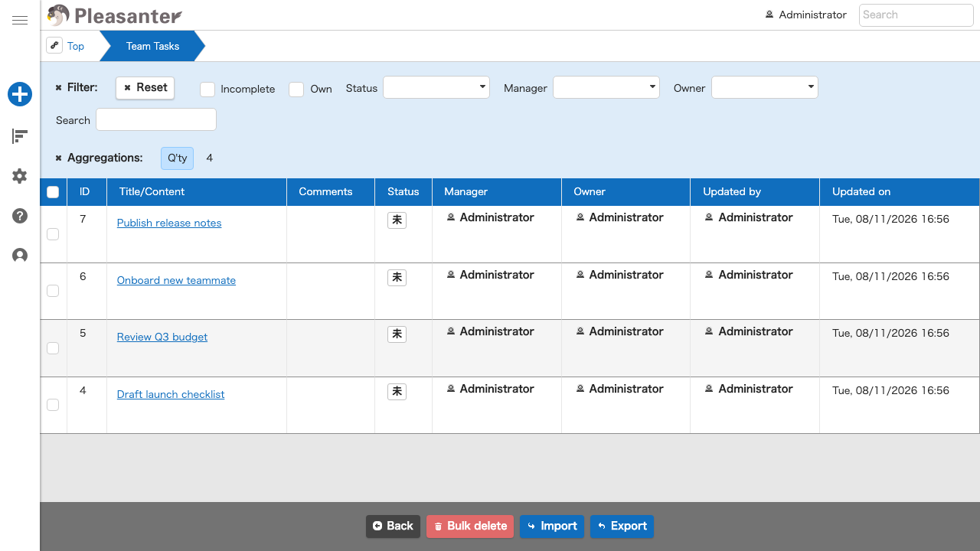Click Manager Administrator in Publish release notes row
The width and height of the screenshot is (980, 551).
[x=491, y=218]
